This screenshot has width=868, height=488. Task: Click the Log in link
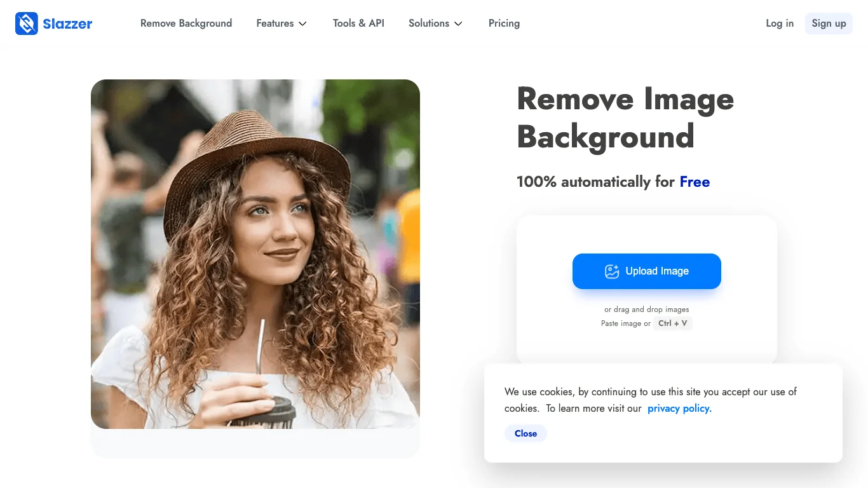coord(780,24)
